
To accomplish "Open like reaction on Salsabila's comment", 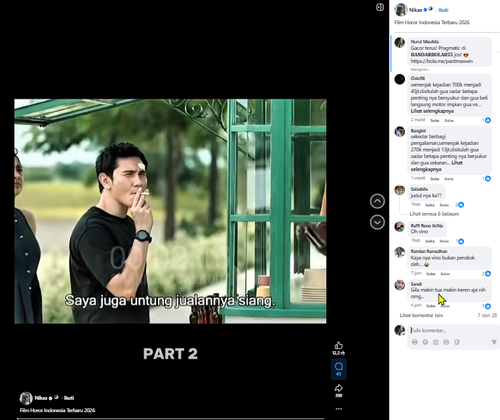I will tap(460, 205).
